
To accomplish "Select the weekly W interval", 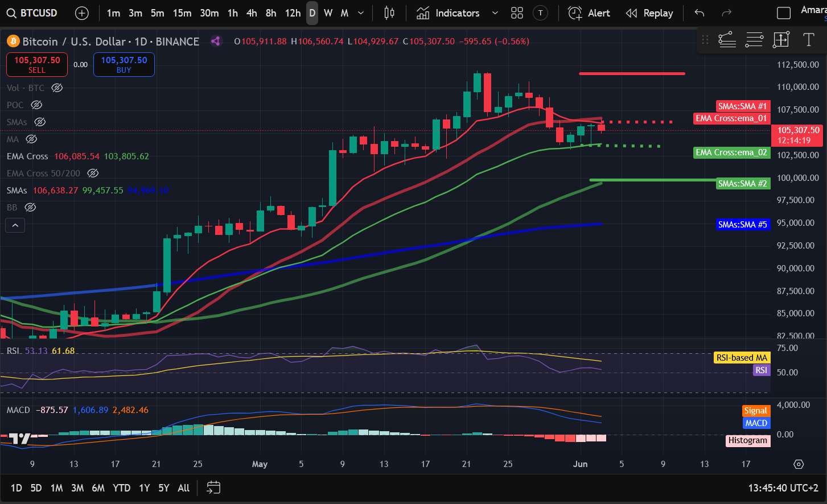I will (328, 13).
